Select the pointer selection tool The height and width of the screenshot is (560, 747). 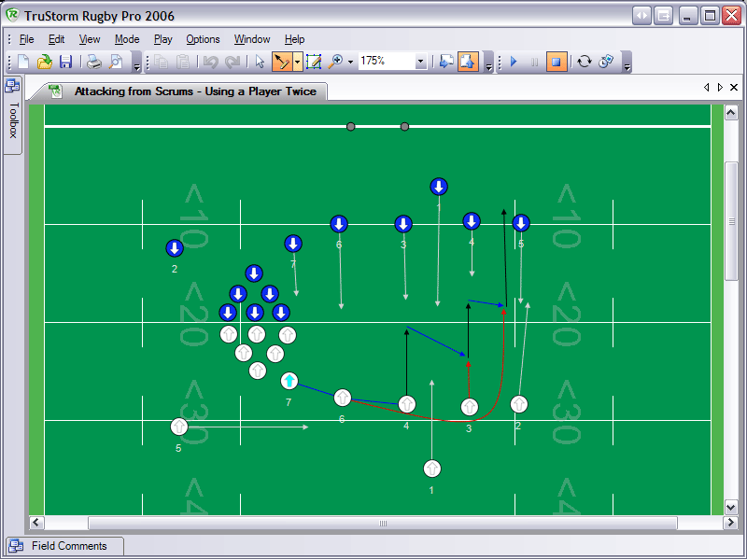(x=261, y=62)
